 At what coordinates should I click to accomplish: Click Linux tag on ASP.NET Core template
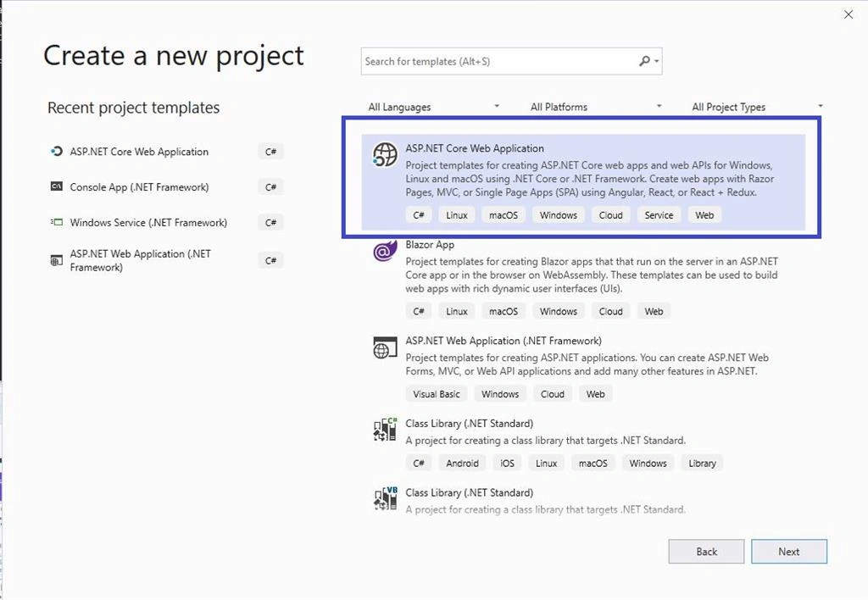[457, 214]
